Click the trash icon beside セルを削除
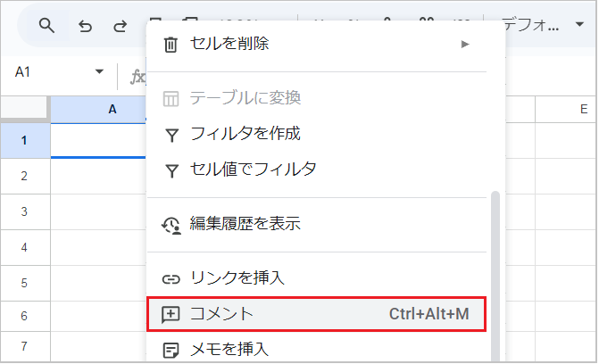599x364 pixels. pos(171,44)
